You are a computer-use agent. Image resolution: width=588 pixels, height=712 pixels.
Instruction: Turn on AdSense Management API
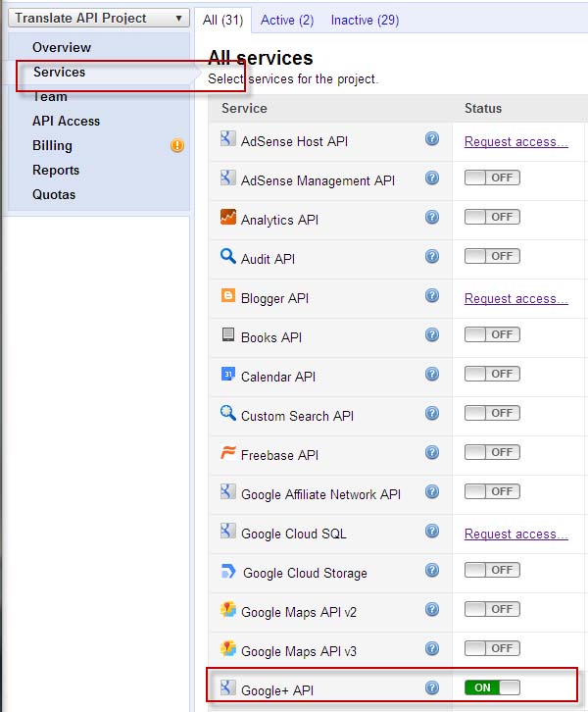point(492,178)
